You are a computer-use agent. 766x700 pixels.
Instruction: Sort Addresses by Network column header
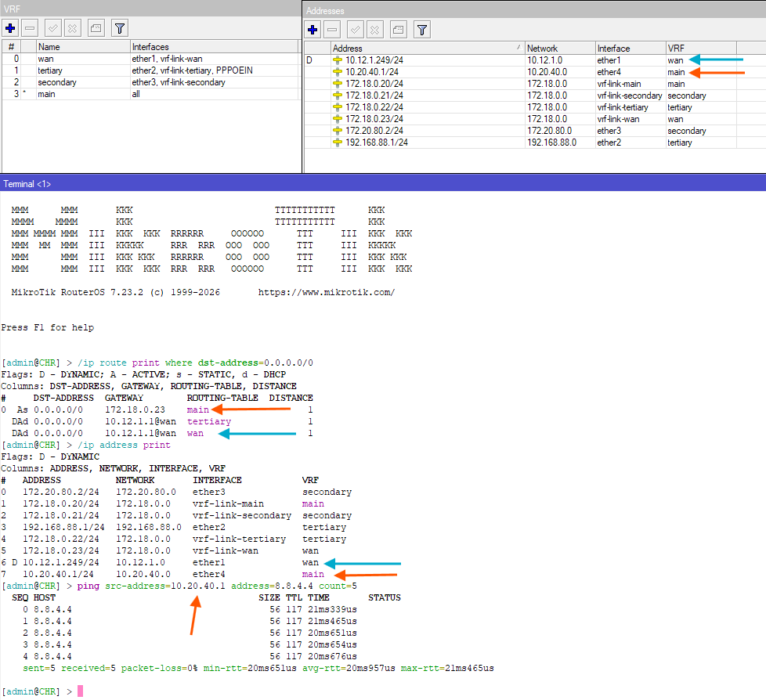click(560, 49)
